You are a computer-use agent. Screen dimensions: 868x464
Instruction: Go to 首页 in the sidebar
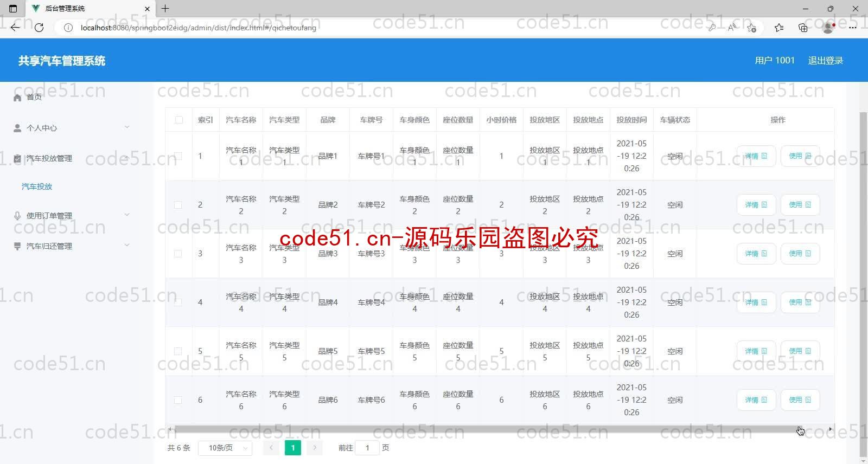pos(34,97)
